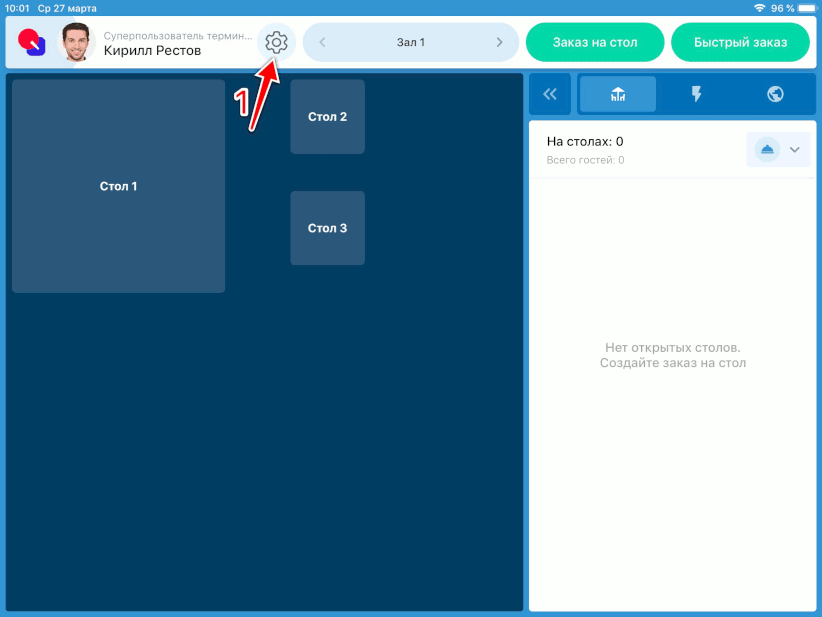822x617 pixels.
Task: Go to previous hall with left chevron
Action: pyautogui.click(x=322, y=42)
